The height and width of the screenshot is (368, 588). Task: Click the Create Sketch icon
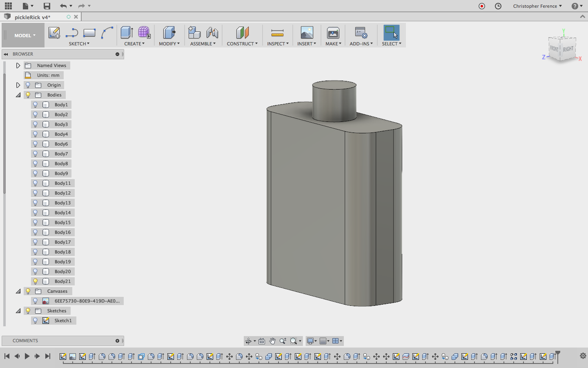click(x=54, y=33)
